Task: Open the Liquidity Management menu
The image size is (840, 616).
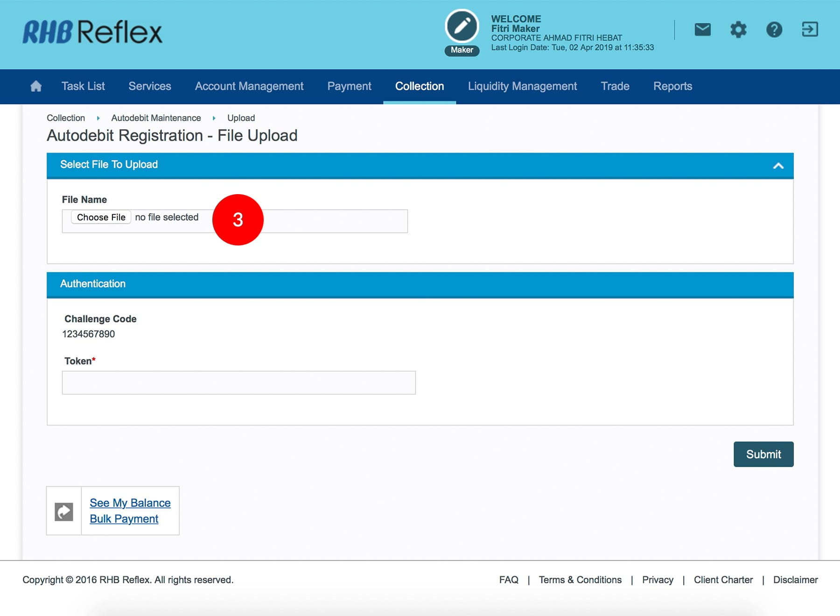Action: (x=522, y=86)
